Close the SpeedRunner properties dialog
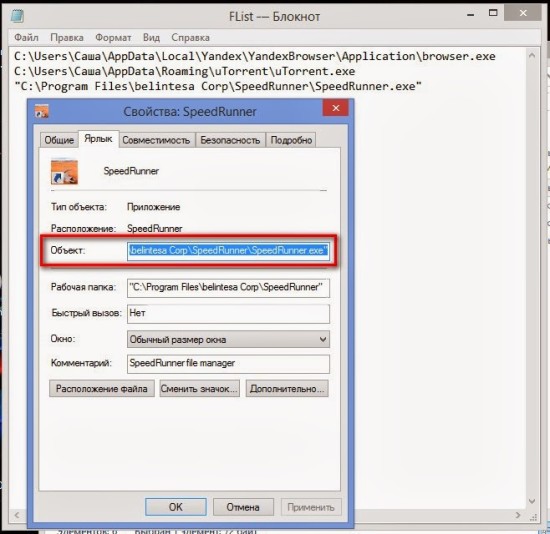The height and width of the screenshot is (534, 550). click(x=335, y=108)
